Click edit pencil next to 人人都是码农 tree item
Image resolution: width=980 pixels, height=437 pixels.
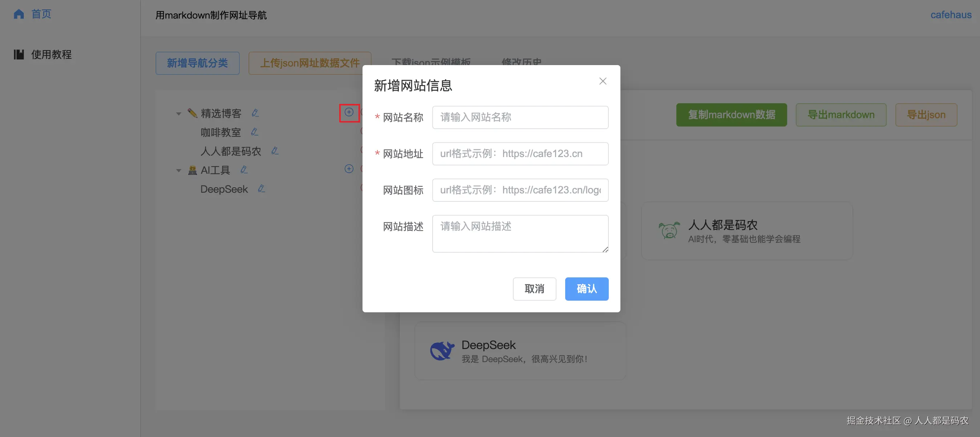pyautogui.click(x=275, y=151)
